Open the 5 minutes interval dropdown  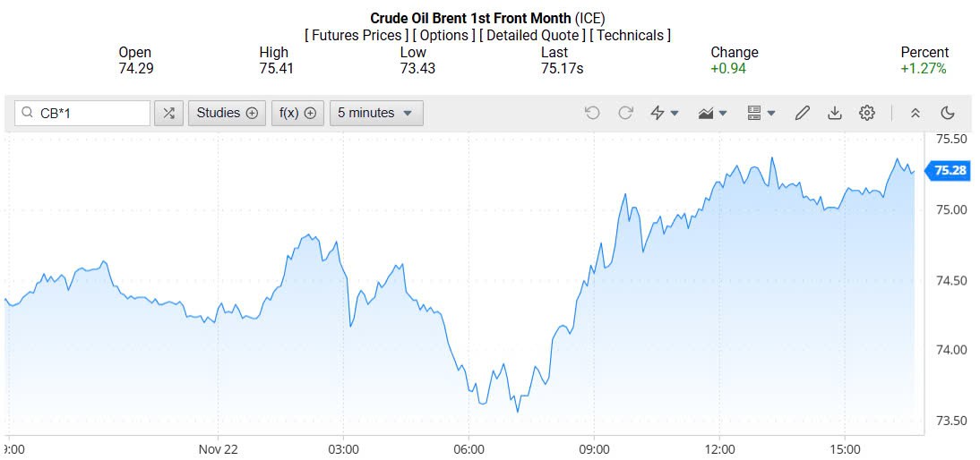tap(376, 113)
